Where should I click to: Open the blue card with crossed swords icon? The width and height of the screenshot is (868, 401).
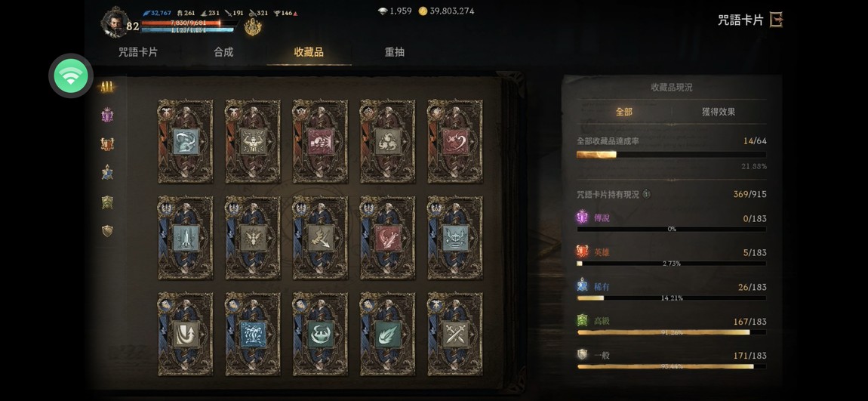(455, 334)
